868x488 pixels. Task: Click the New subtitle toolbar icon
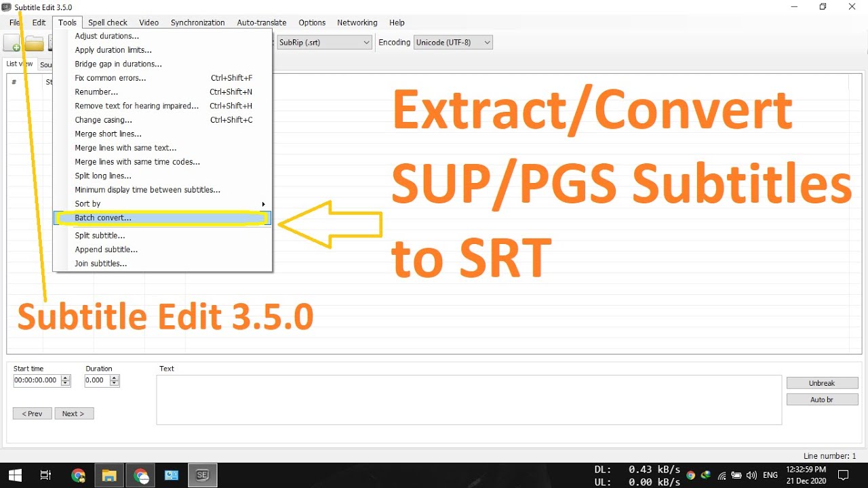coord(12,43)
